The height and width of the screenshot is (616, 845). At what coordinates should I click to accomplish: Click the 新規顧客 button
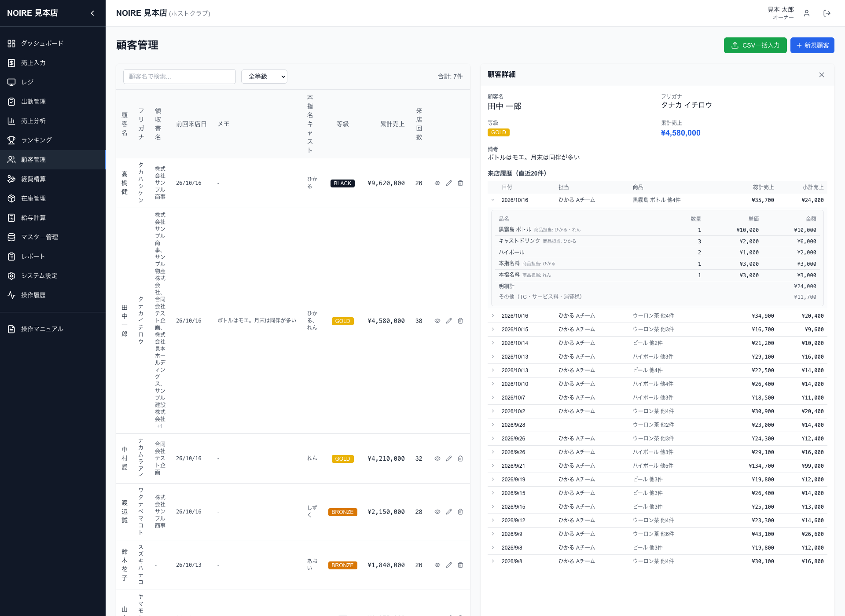click(x=812, y=45)
